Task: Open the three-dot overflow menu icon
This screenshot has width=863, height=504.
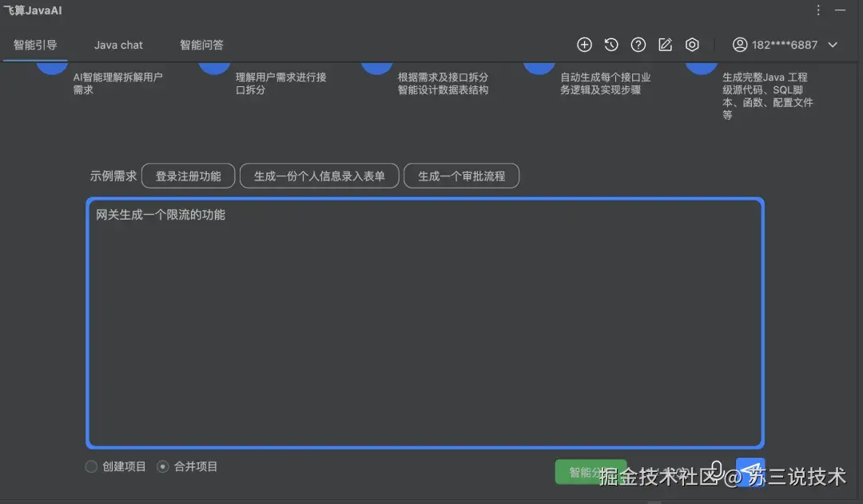Action: (x=817, y=10)
